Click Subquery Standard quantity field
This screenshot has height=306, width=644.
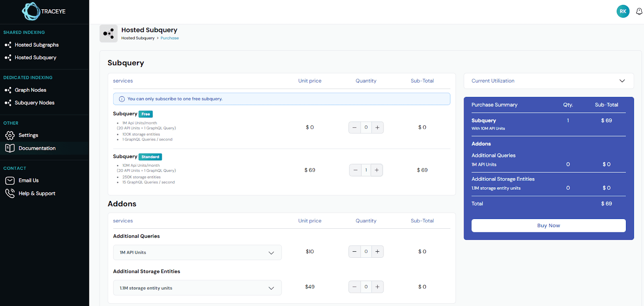pyautogui.click(x=366, y=170)
